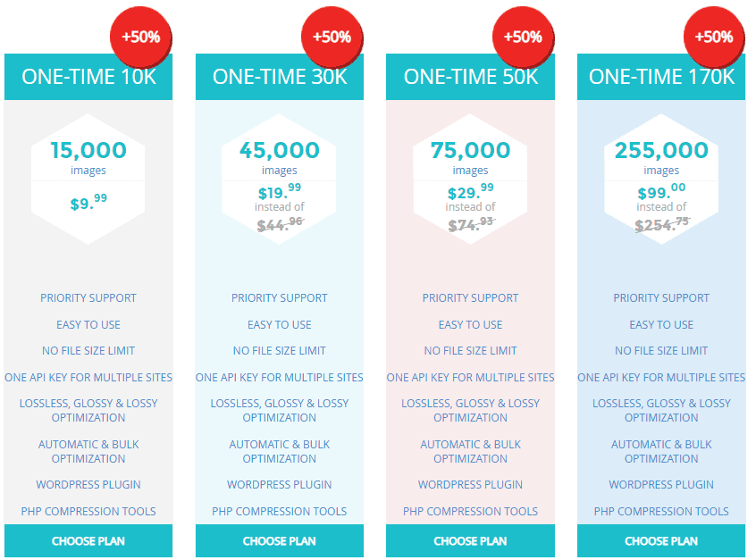Select the ONE-TIME 30K header

[279, 77]
